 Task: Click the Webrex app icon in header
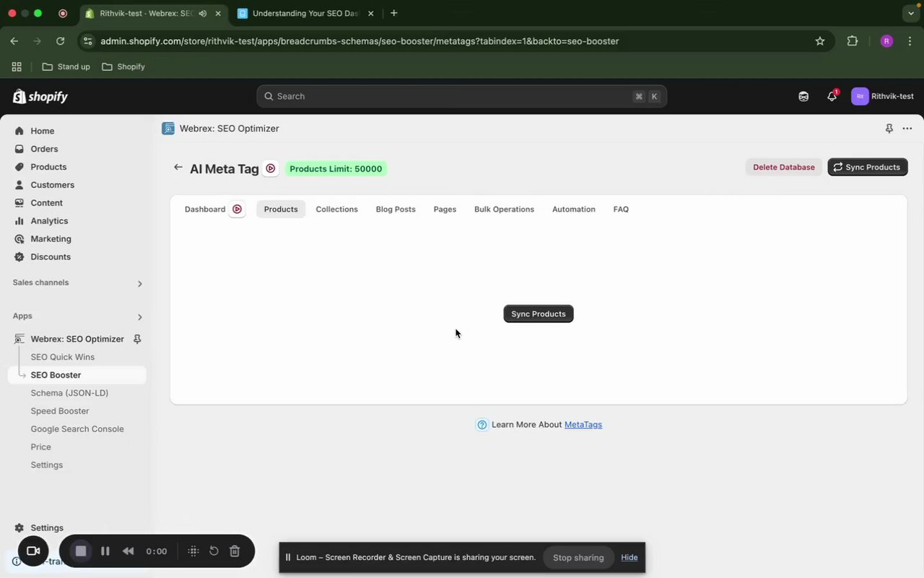tap(168, 129)
